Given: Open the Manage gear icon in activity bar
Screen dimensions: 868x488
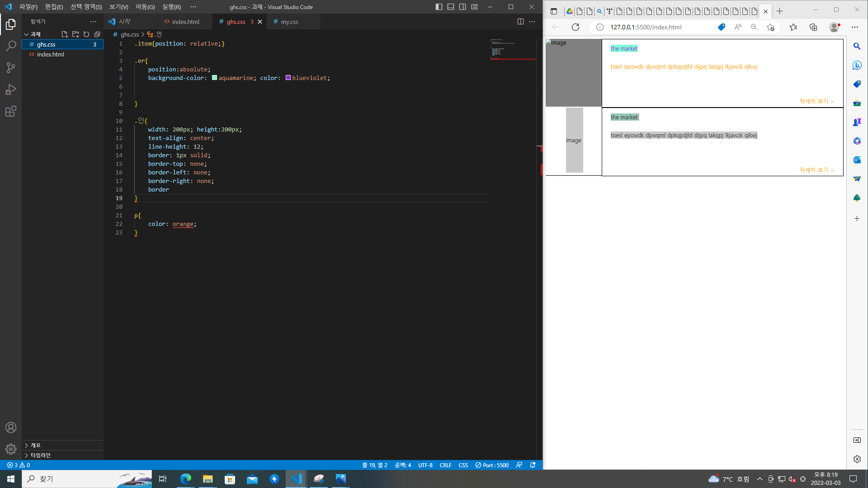Looking at the screenshot, I should tap(11, 449).
